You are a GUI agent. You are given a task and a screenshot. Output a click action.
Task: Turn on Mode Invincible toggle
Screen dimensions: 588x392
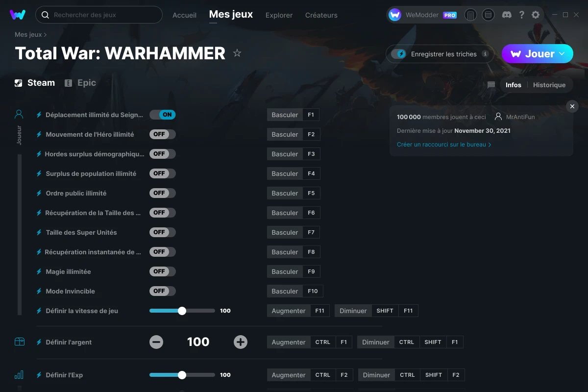pos(162,291)
